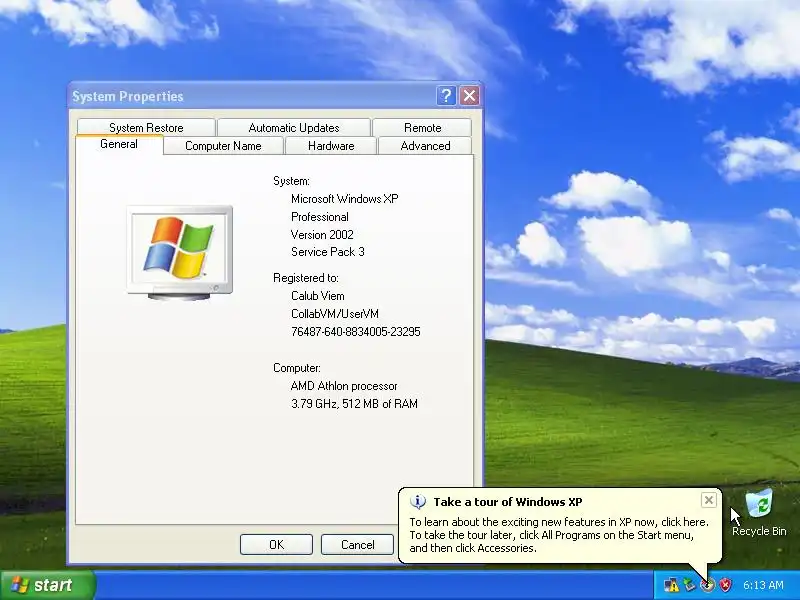This screenshot has width=800, height=600.
Task: Click the 'Professional' edition text
Action: pyautogui.click(x=319, y=216)
